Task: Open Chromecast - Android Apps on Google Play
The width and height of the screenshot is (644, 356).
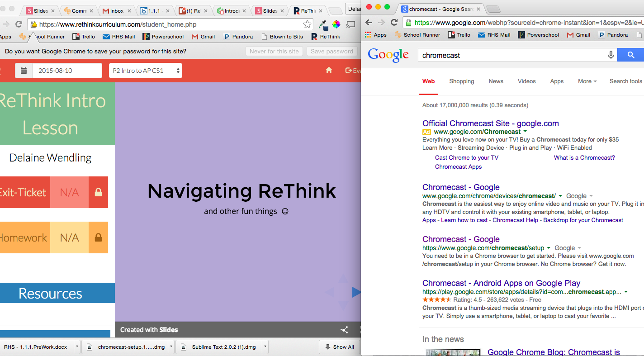Action: [501, 283]
